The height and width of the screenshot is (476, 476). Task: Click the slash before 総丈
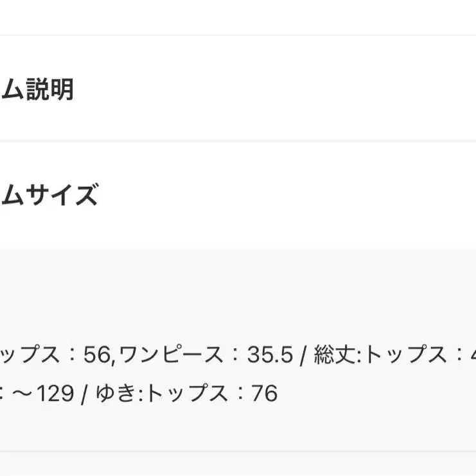pyautogui.click(x=303, y=354)
